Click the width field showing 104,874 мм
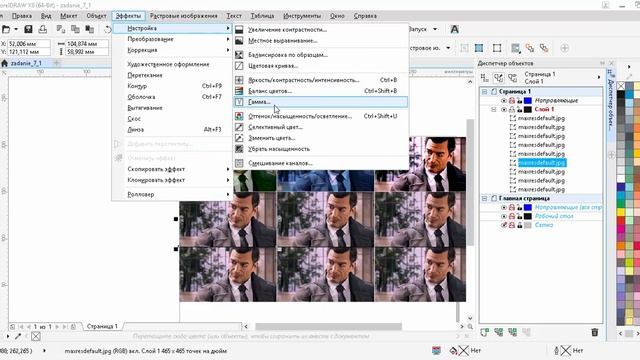This screenshot has height=360, width=640. coord(87,44)
